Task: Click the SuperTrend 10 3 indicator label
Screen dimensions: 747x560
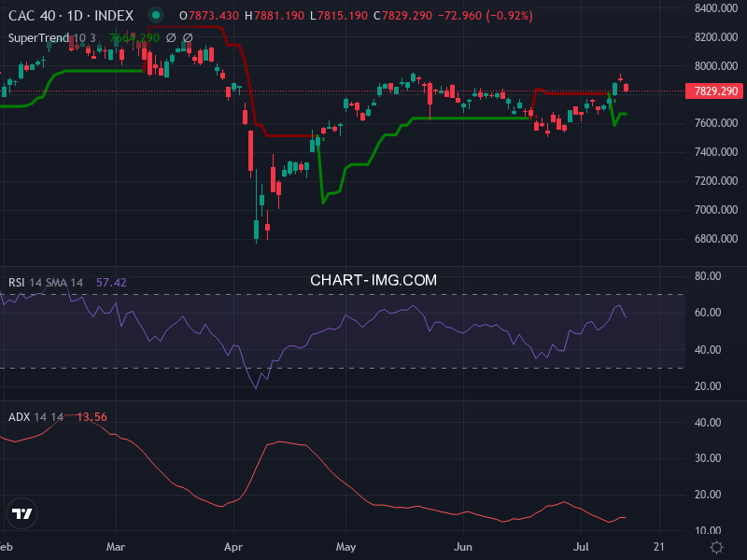Action: point(52,37)
